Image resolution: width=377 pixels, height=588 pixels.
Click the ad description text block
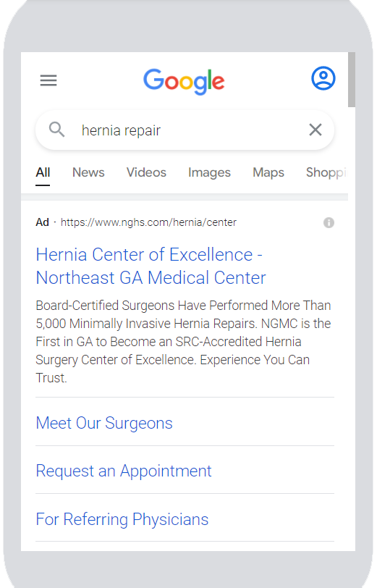[x=184, y=342]
